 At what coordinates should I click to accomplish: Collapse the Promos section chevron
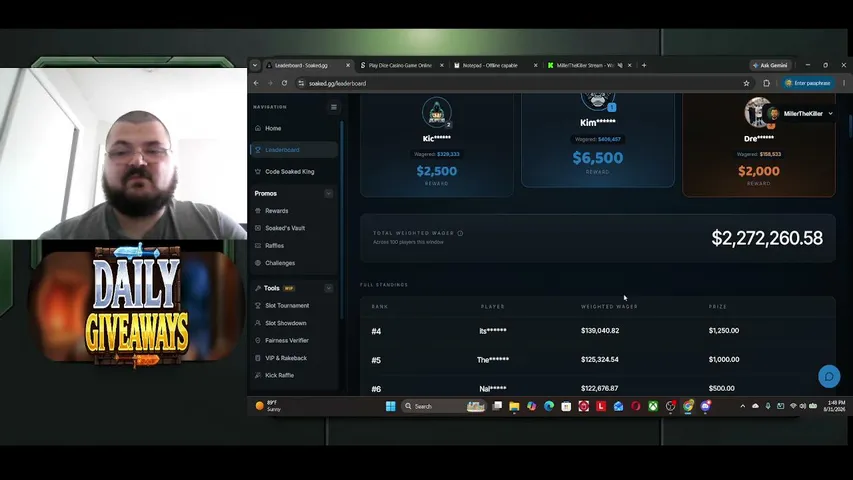pos(329,194)
